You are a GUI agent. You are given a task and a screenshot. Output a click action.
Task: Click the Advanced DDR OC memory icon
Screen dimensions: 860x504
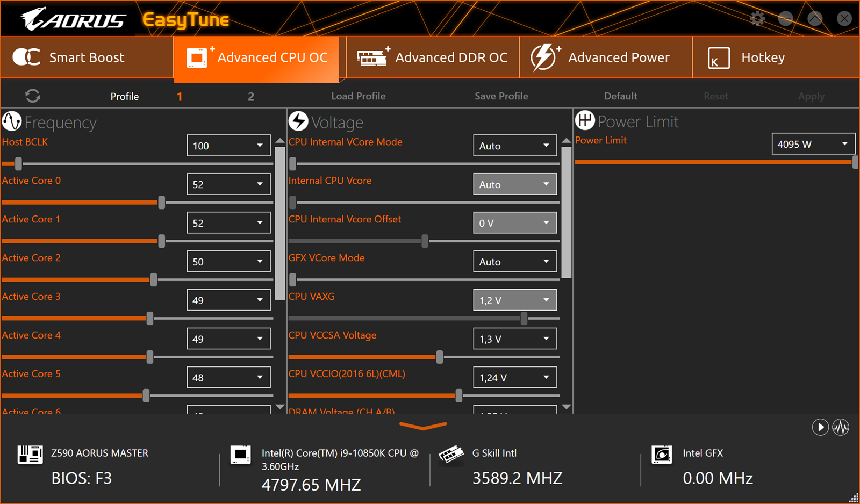[x=374, y=57]
